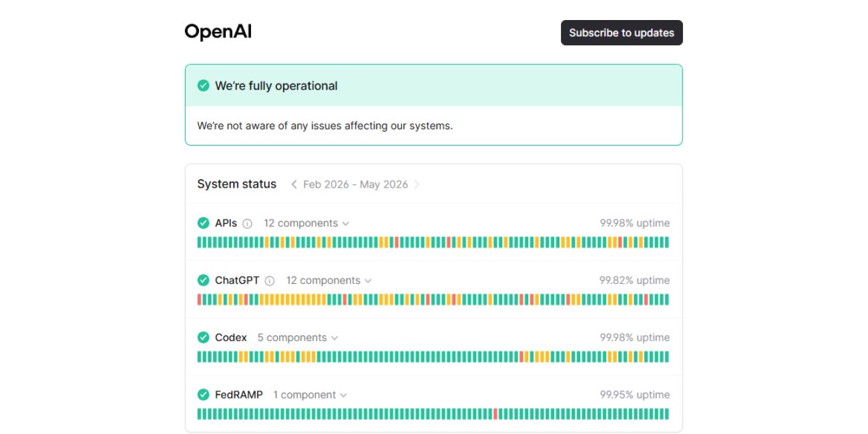Click the System status heading
Viewport: 868px width, 434px height.
236,184
